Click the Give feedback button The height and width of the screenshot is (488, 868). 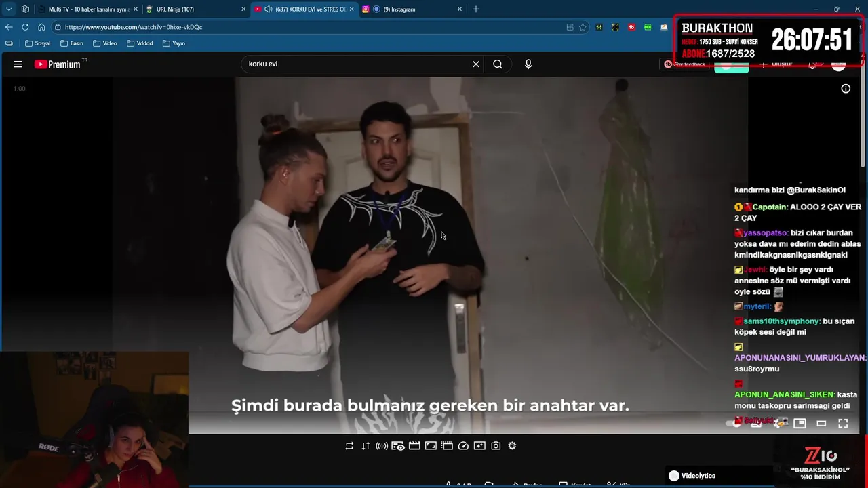(x=685, y=64)
